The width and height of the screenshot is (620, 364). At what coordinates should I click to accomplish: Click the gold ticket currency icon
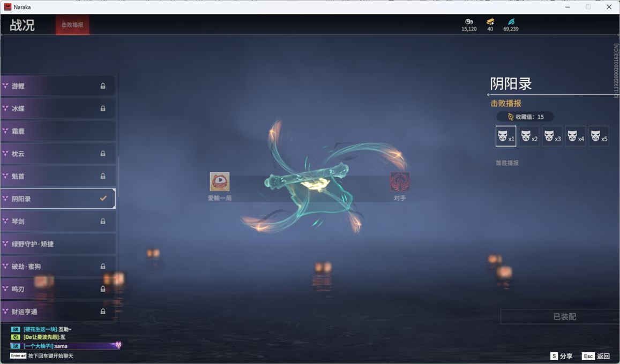coord(490,22)
